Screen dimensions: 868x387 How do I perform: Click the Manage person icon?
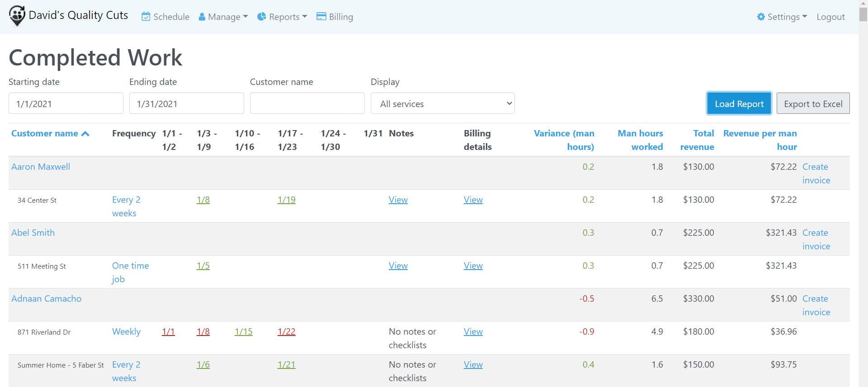point(202,17)
